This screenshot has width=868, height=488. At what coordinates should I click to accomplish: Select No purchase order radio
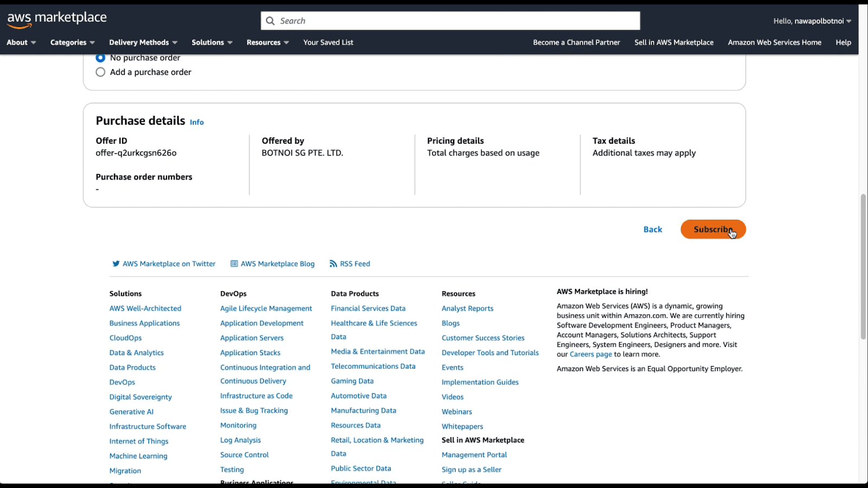[x=100, y=57]
